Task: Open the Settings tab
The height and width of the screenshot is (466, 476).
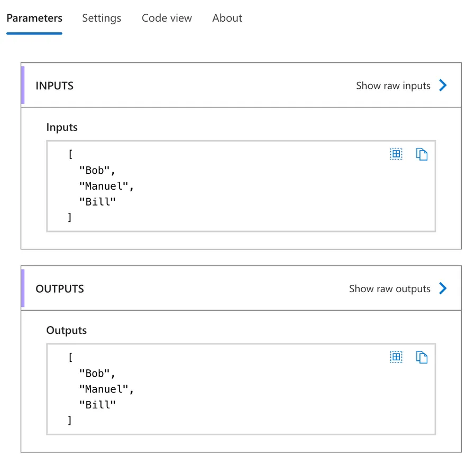Action: coord(102,18)
